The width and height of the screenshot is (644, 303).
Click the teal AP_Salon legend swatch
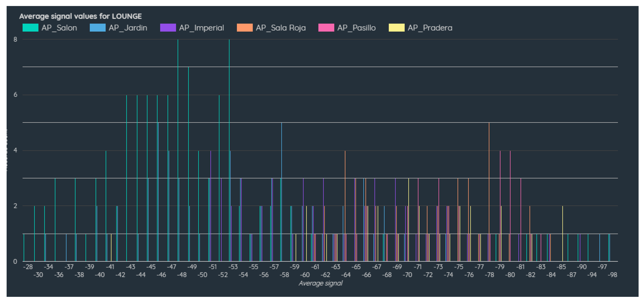tap(30, 28)
